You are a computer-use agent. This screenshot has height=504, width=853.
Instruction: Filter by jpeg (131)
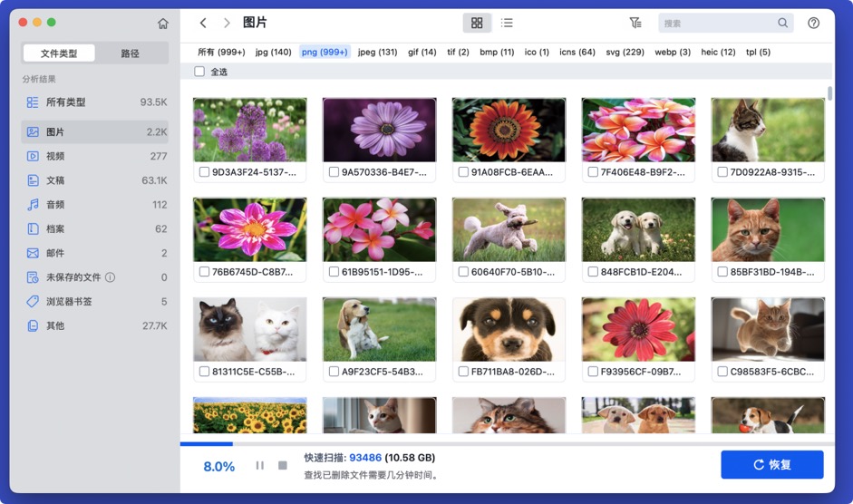pos(377,53)
